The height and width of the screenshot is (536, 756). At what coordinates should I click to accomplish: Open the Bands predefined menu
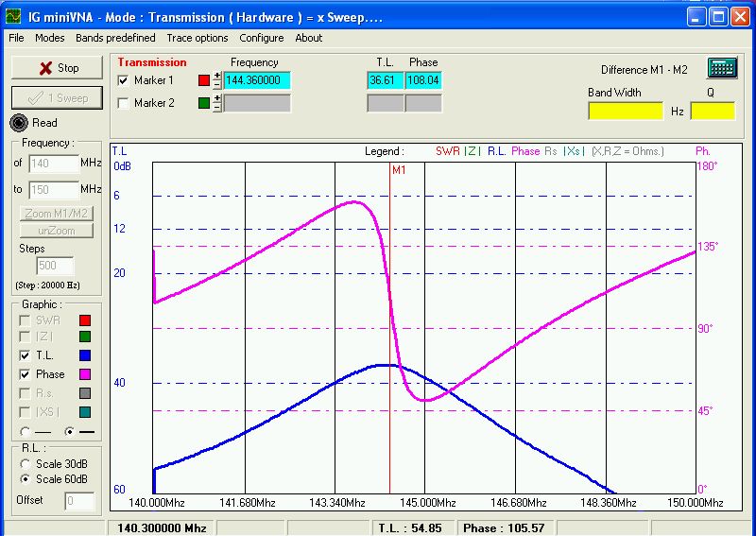pos(115,38)
